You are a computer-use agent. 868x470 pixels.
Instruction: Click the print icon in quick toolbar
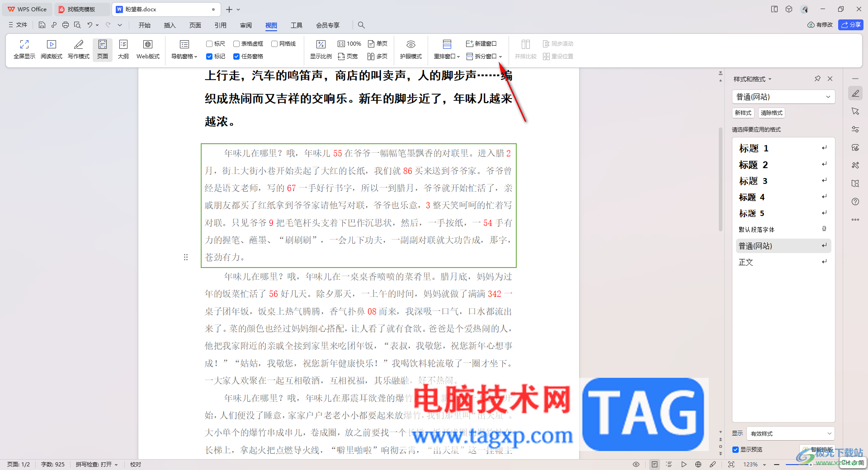click(66, 25)
